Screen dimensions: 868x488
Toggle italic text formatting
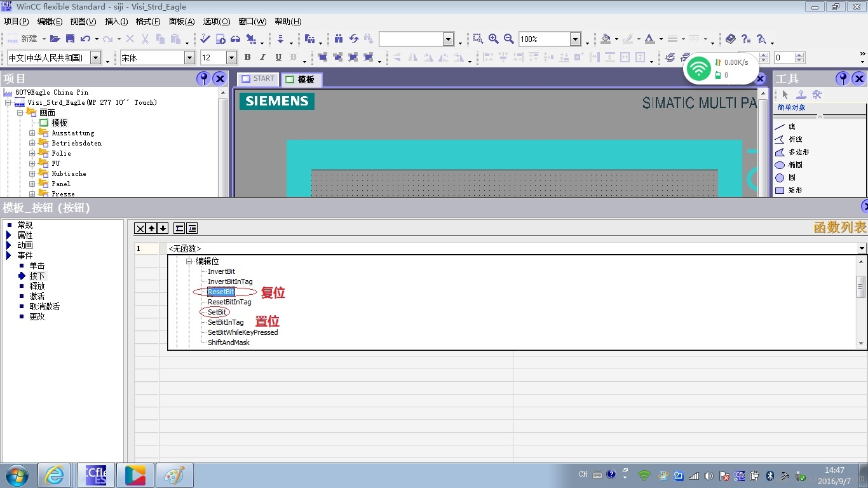click(x=262, y=57)
